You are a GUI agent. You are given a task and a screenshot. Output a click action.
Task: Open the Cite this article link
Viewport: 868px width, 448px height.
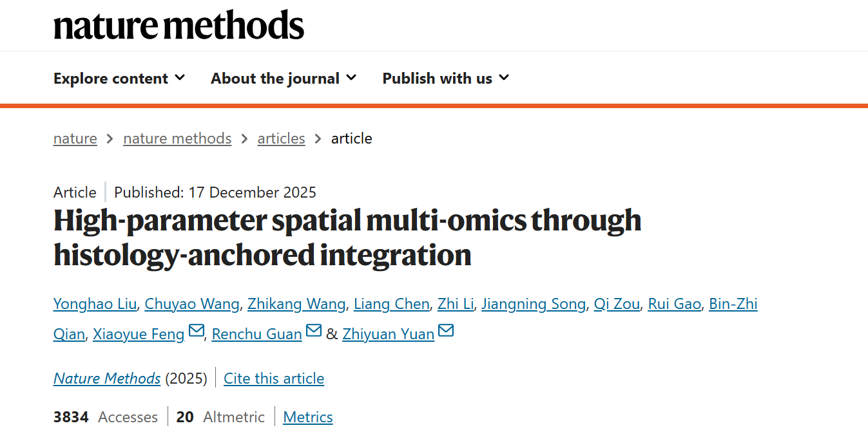tap(274, 378)
